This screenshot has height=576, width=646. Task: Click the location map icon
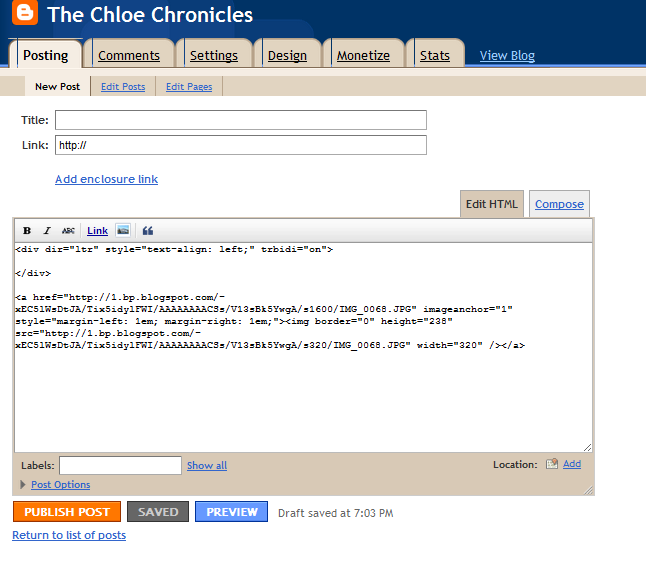coord(552,464)
